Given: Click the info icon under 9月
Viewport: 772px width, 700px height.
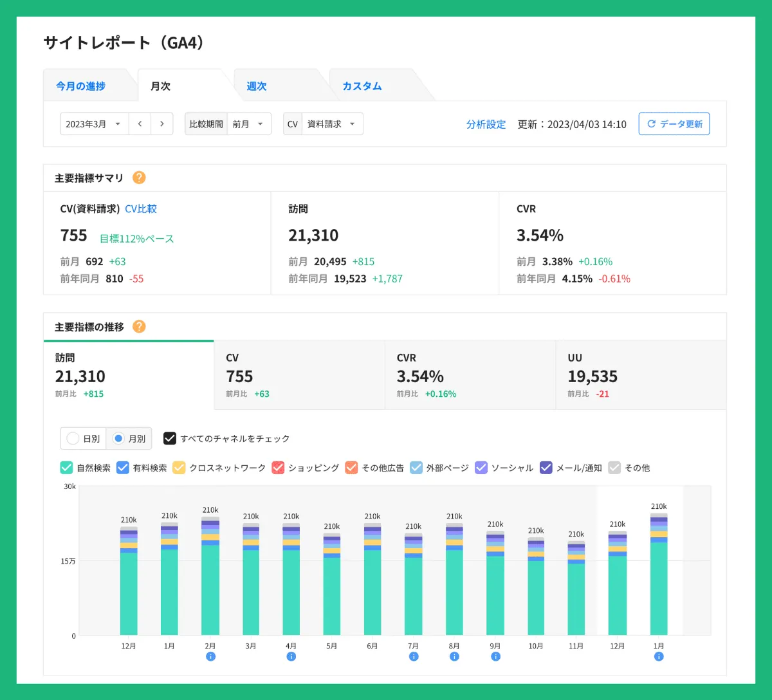Looking at the screenshot, I should point(495,656).
